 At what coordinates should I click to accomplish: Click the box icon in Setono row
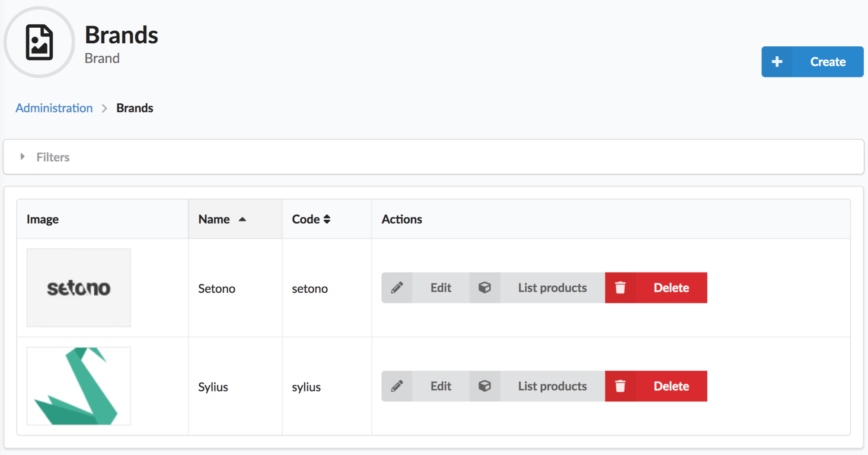[485, 288]
